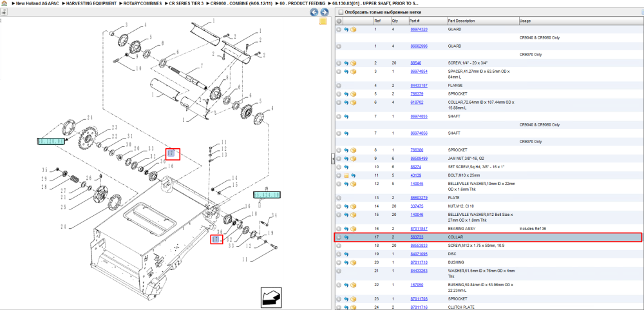The height and width of the screenshot is (310, 644).
Task: Click the blue arrow icon for SET SCREW 88274
Action: pyautogui.click(x=346, y=167)
